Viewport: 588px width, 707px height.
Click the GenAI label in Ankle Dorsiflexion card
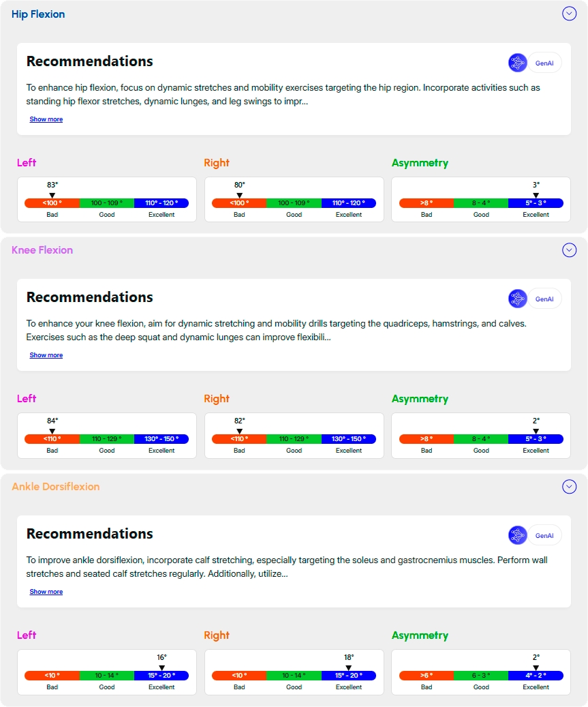(x=544, y=535)
